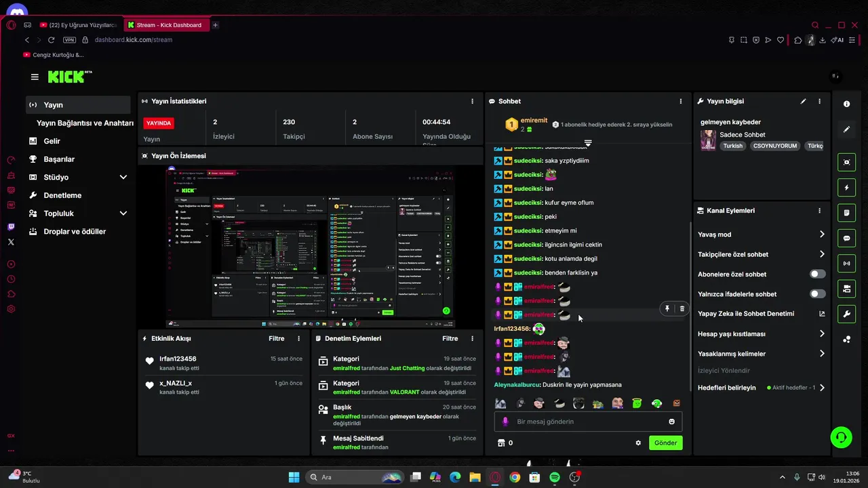Viewport: 868px width, 488px height.
Task: Click the info icon in the right quick-action bar
Action: pos(846,104)
